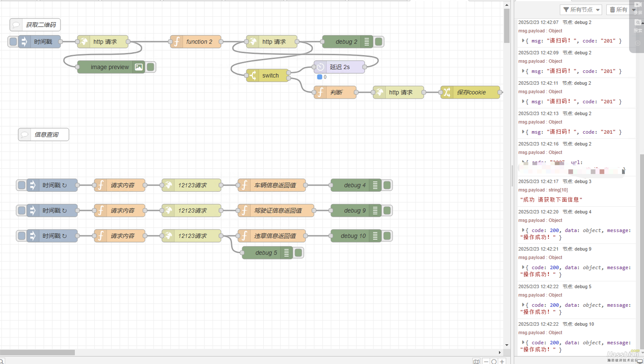Select the first http 请求 node globe icon after 时间戳
Image resolution: width=644 pixels, height=364 pixels.
[x=83, y=42]
